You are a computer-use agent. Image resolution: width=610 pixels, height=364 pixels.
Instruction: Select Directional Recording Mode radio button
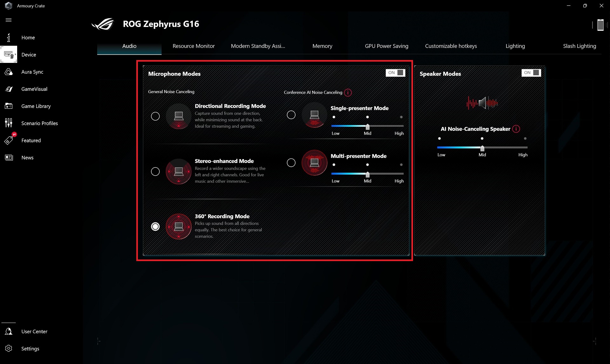(155, 116)
